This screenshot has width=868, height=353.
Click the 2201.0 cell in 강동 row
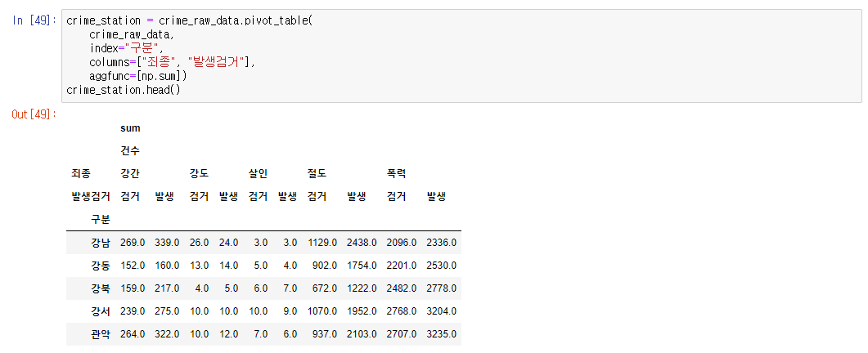[x=402, y=266]
